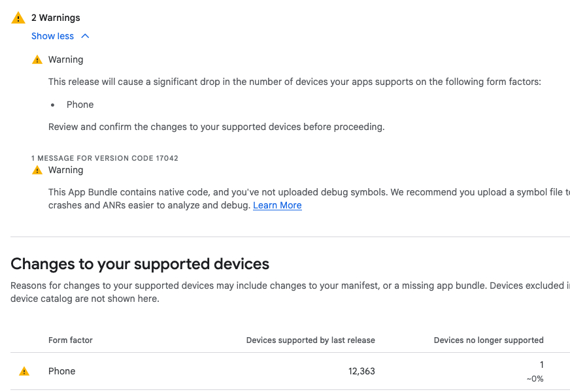Click "Devices supported by last release" column header

click(x=310, y=340)
